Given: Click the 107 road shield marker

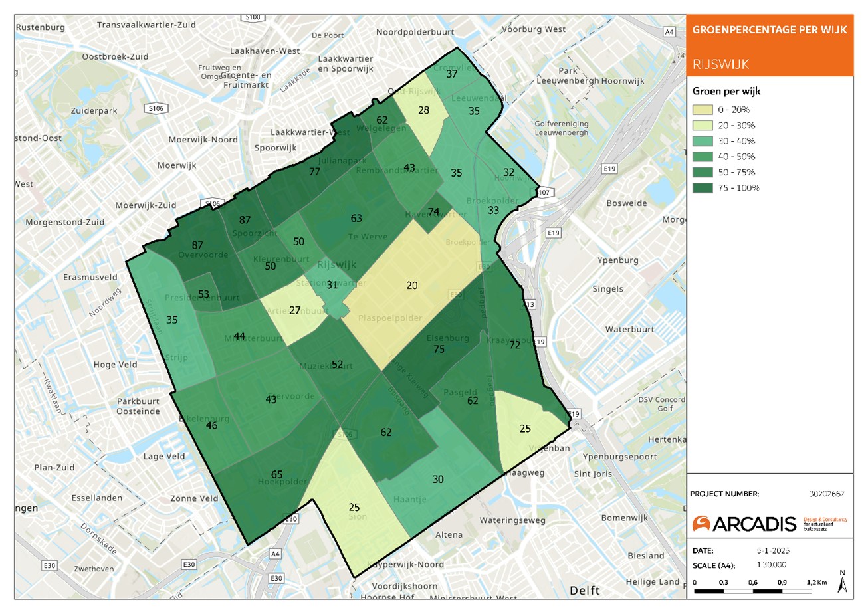Looking at the screenshot, I should point(544,191).
